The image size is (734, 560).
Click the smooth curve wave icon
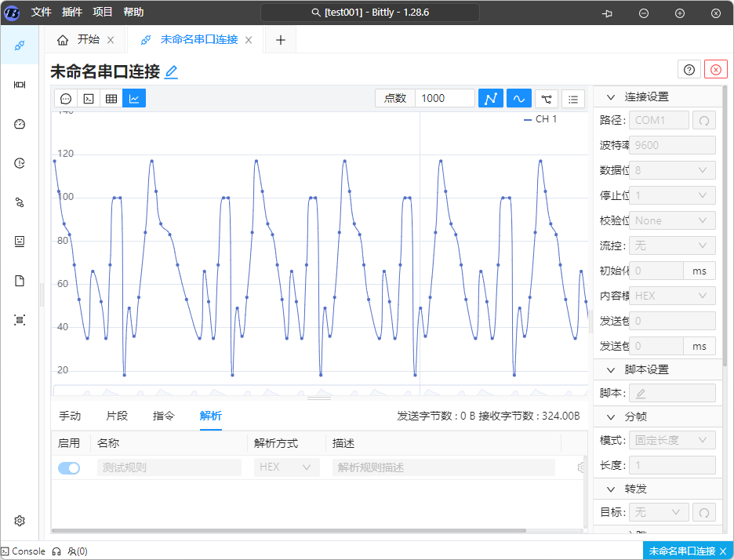tap(518, 99)
